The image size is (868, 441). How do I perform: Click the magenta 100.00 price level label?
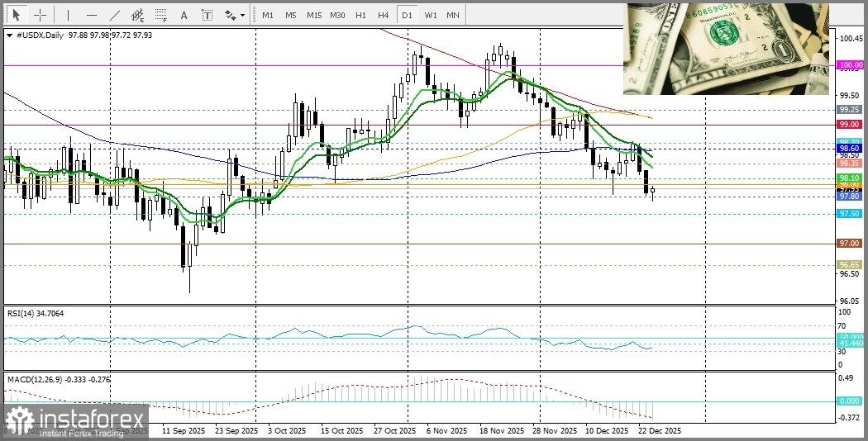pos(849,65)
